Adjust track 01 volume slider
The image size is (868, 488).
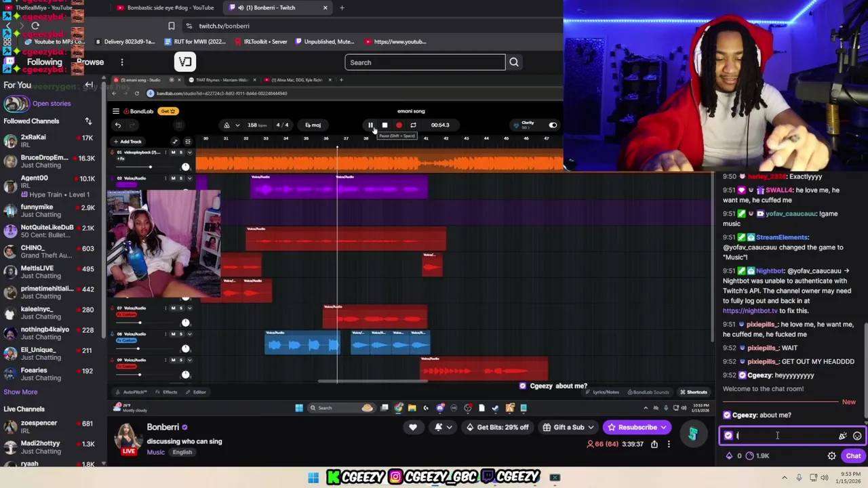click(146, 167)
